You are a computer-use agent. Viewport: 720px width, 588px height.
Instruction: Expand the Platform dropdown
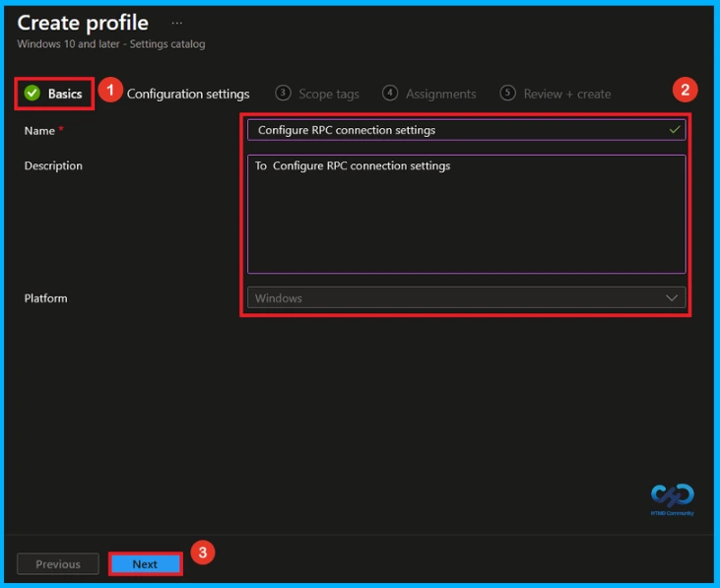coord(467,297)
